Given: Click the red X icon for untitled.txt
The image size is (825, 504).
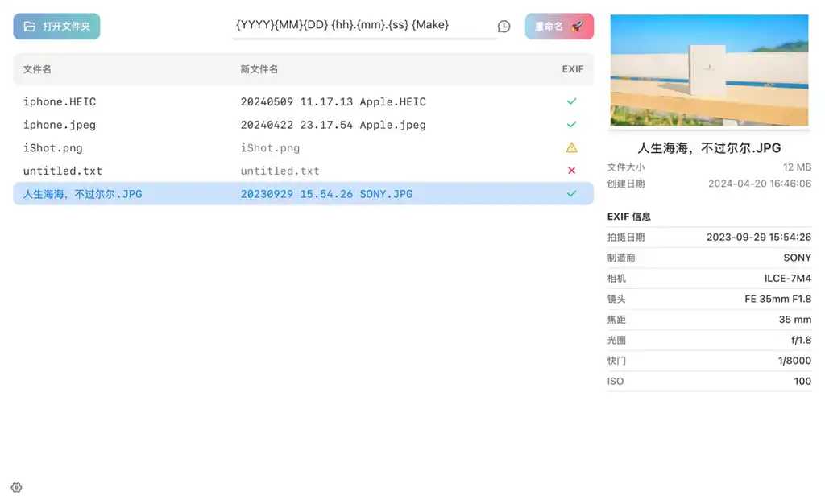Looking at the screenshot, I should [571, 171].
